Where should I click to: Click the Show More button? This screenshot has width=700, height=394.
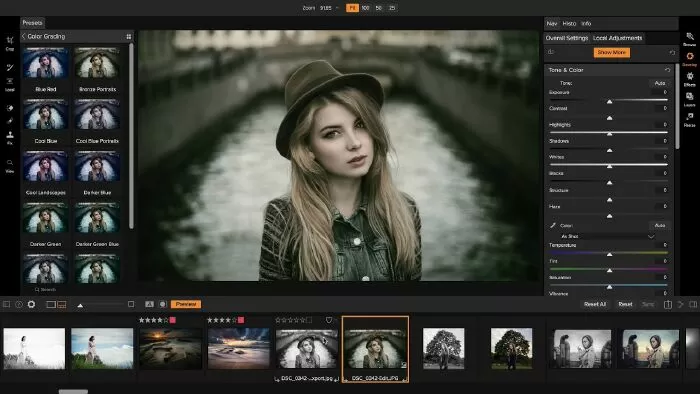click(612, 53)
